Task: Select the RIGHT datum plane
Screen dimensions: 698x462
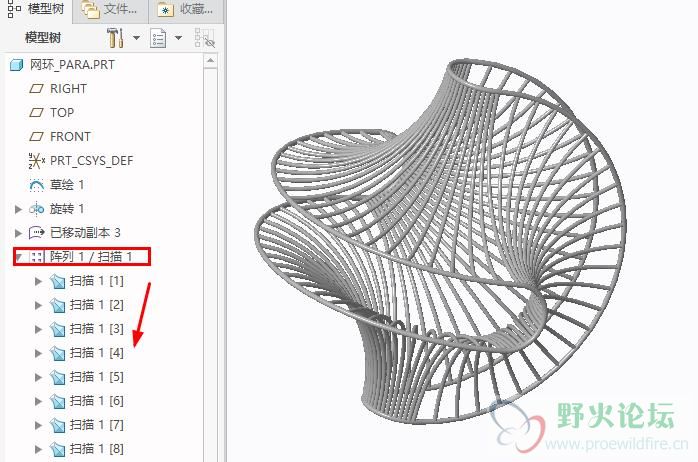Action: point(68,89)
